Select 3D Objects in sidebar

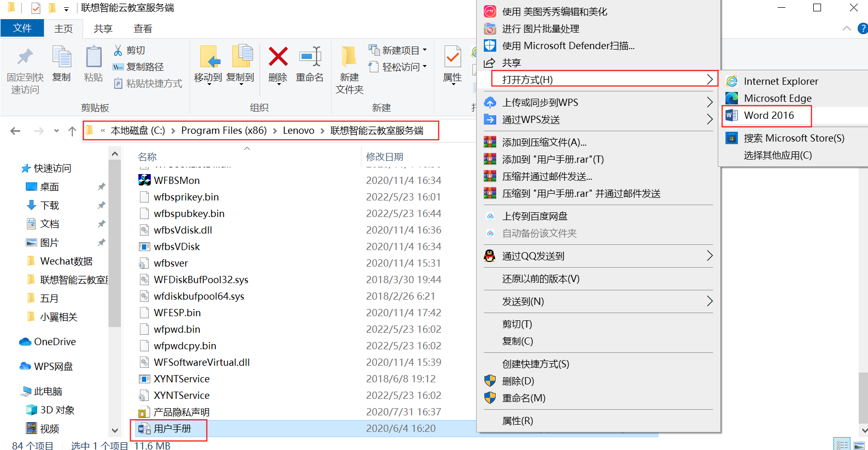tap(57, 410)
